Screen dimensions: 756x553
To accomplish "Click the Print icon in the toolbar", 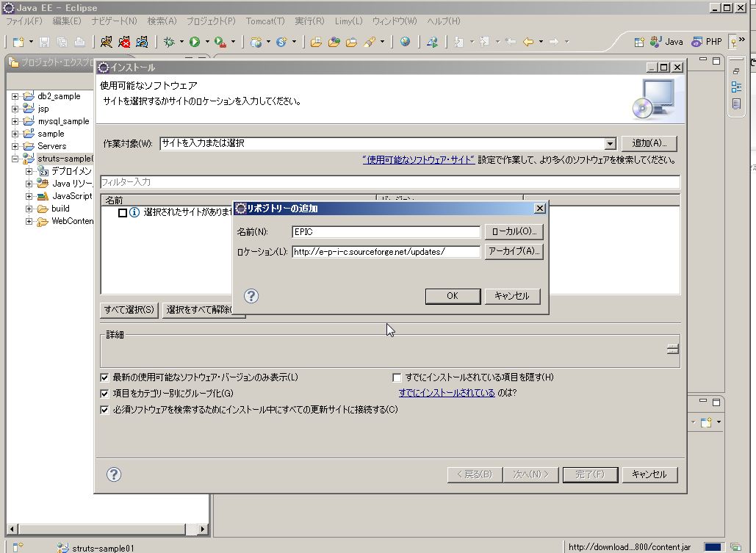I will pos(79,42).
